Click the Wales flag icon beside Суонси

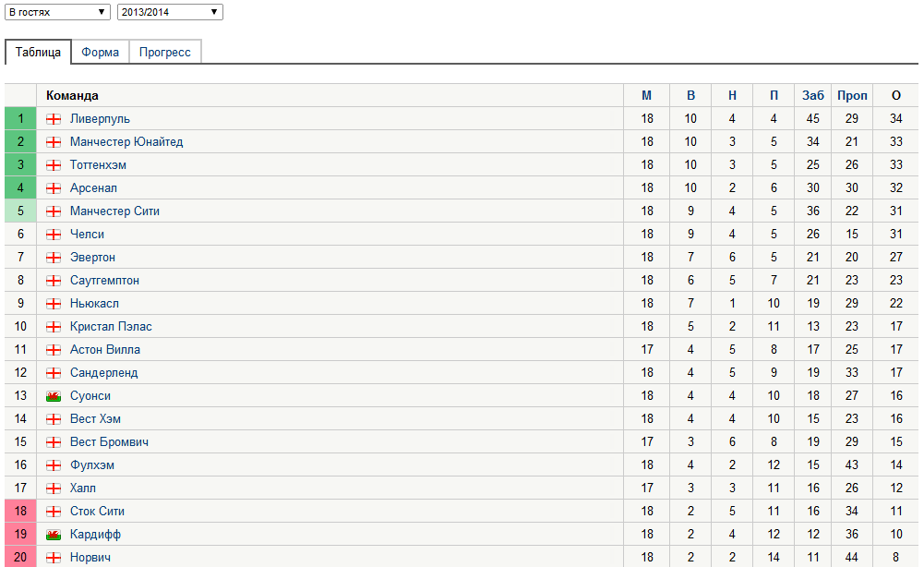pyautogui.click(x=55, y=395)
